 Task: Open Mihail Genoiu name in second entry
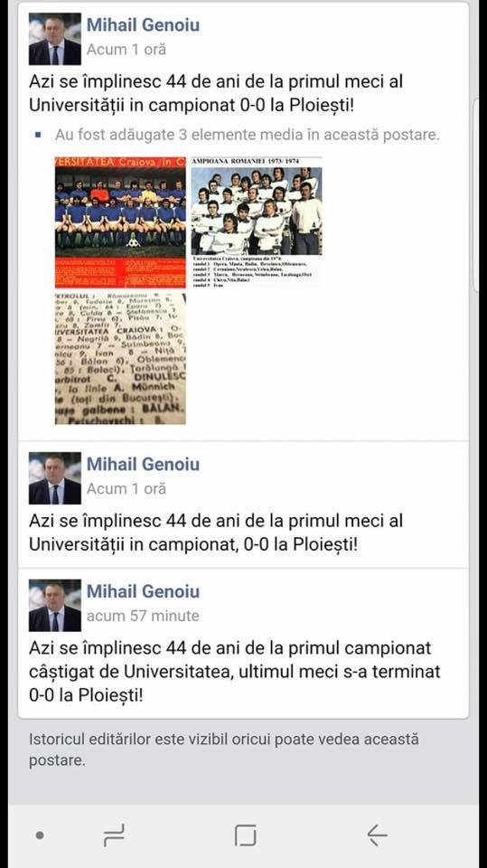tap(144, 464)
